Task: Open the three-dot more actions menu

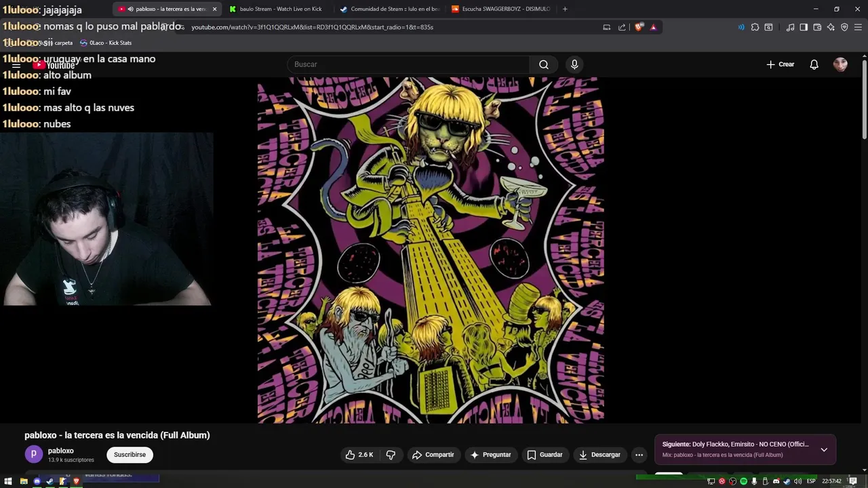Action: tap(639, 455)
